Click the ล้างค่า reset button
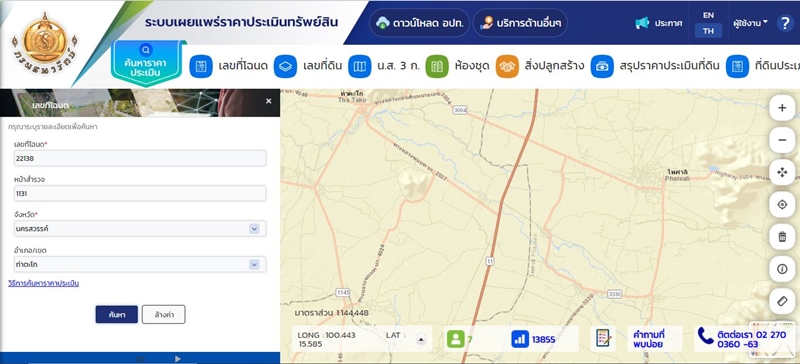The height and width of the screenshot is (364, 800). (x=164, y=314)
